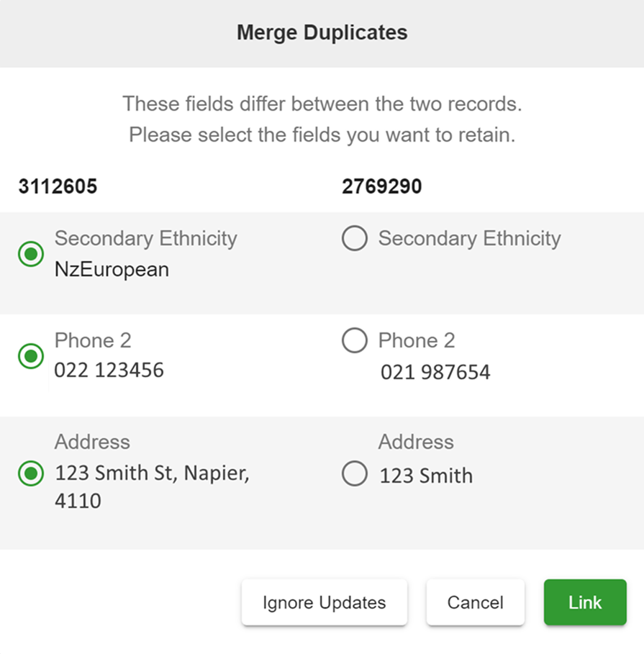Choose empty Secondary Ethnicity radio for record 2769290
The image size is (644, 654).
coord(355,238)
